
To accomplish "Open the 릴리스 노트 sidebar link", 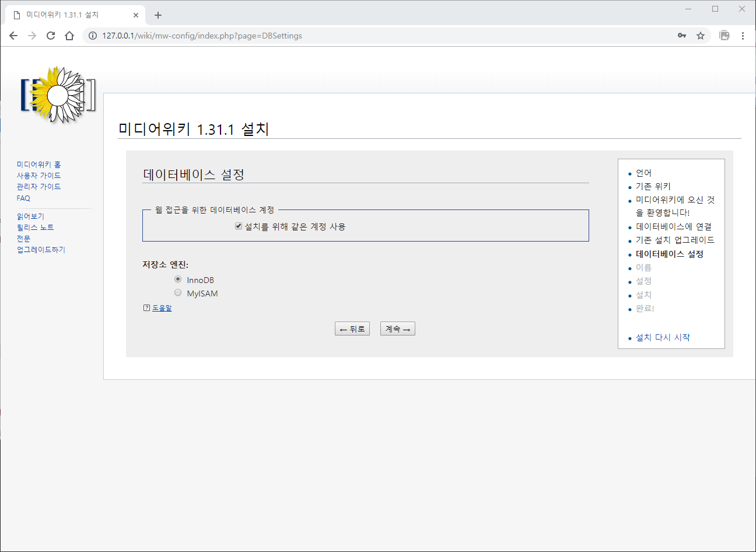I will point(35,228).
